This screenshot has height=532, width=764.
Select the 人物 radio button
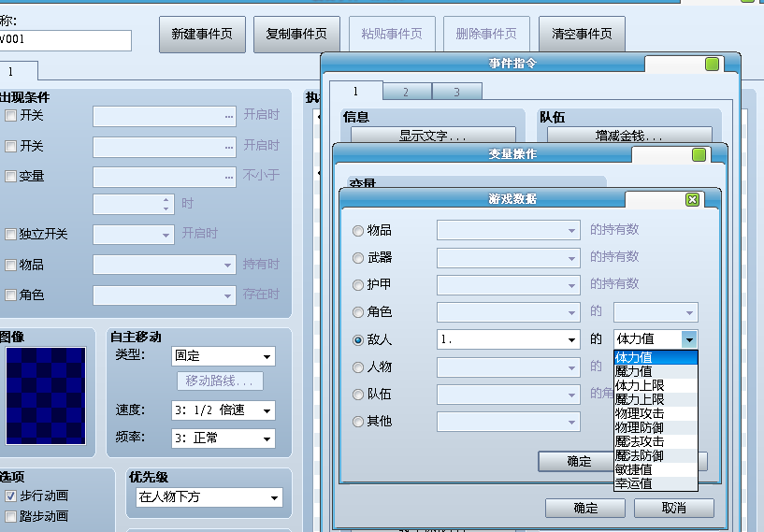click(358, 367)
